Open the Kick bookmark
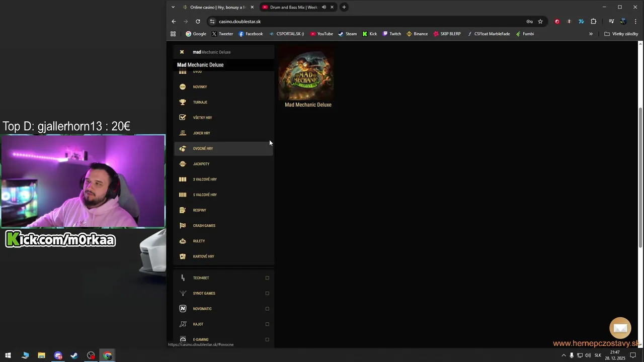 click(x=369, y=34)
